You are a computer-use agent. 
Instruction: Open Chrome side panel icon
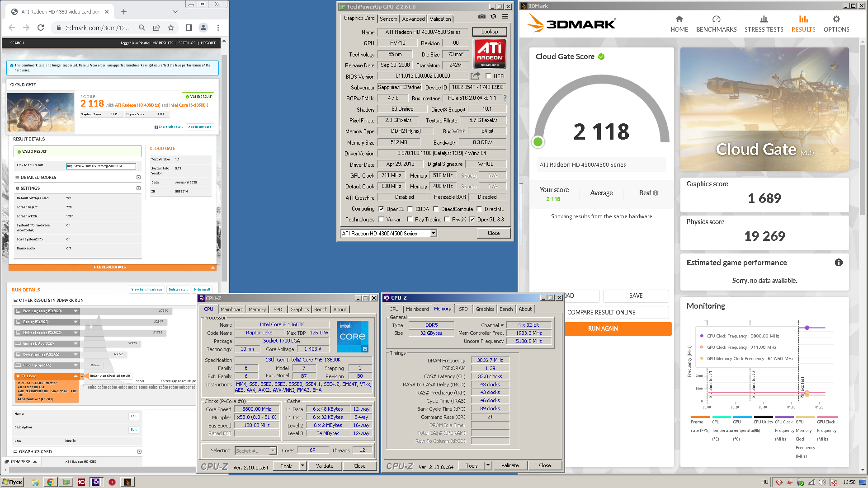189,28
